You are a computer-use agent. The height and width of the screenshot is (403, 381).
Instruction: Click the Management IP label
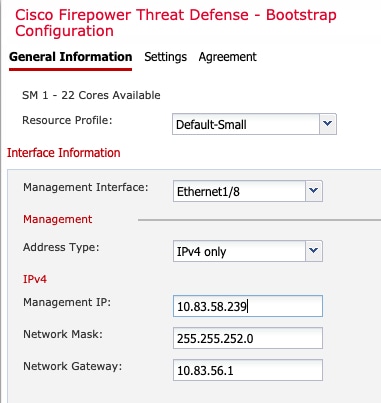67,302
